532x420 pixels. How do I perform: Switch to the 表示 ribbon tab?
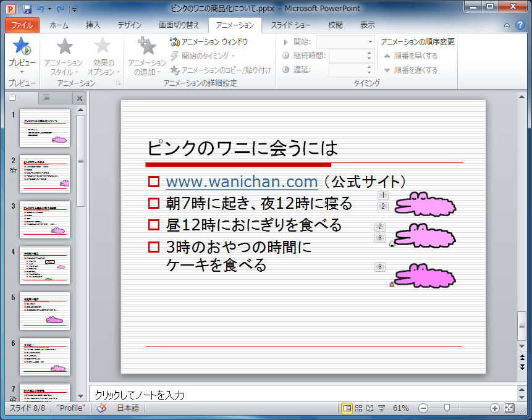(367, 25)
